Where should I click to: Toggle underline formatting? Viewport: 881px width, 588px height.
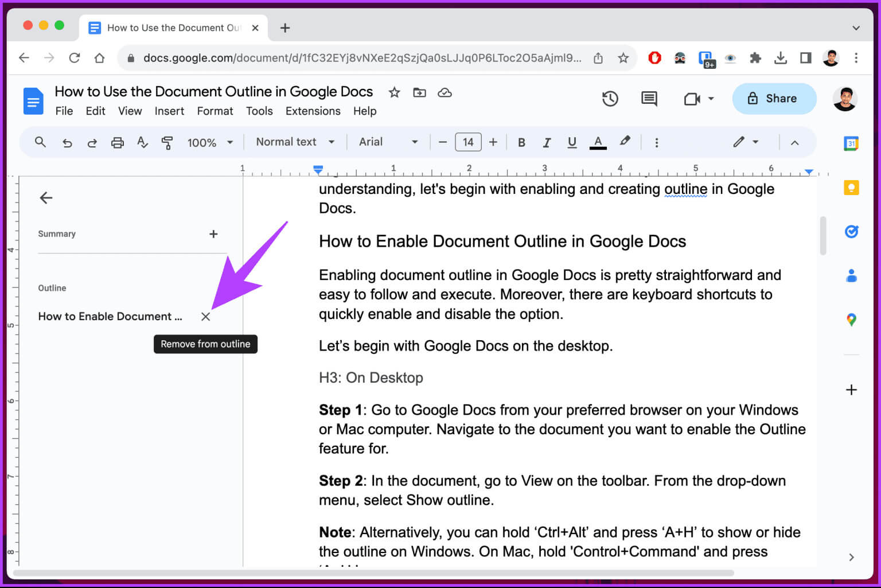coord(572,142)
